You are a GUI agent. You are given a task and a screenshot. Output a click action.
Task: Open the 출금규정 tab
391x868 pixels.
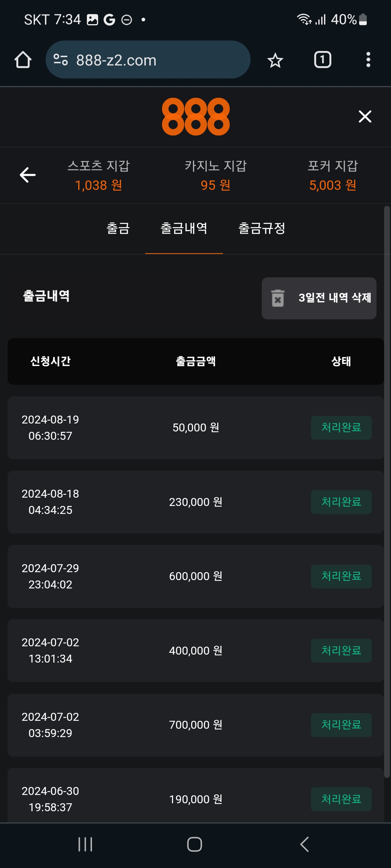pyautogui.click(x=262, y=229)
